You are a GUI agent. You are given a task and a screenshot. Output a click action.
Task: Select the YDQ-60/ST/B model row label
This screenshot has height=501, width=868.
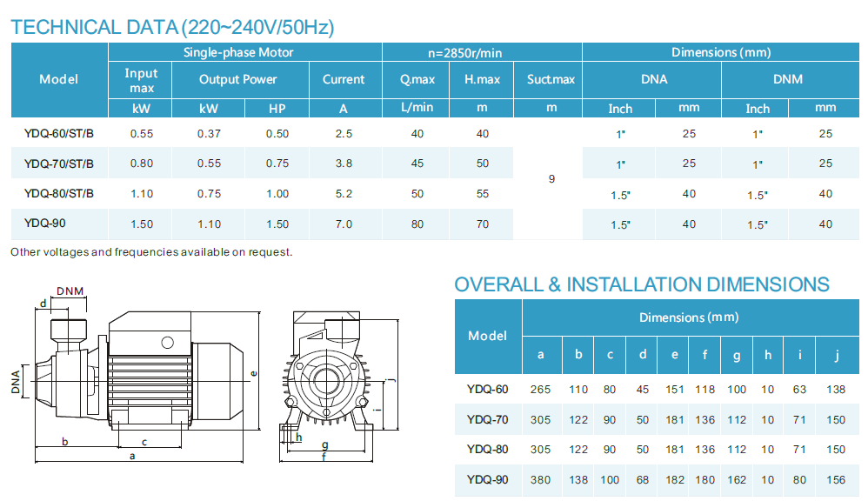(59, 134)
